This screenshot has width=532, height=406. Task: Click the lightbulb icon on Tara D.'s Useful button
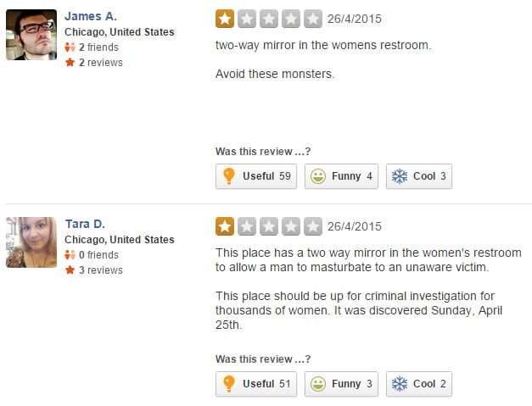[229, 384]
